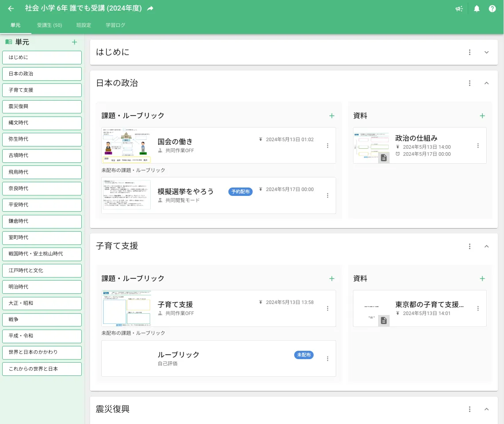This screenshot has height=424, width=504.
Task: Open the help question mark icon
Action: coord(492,9)
